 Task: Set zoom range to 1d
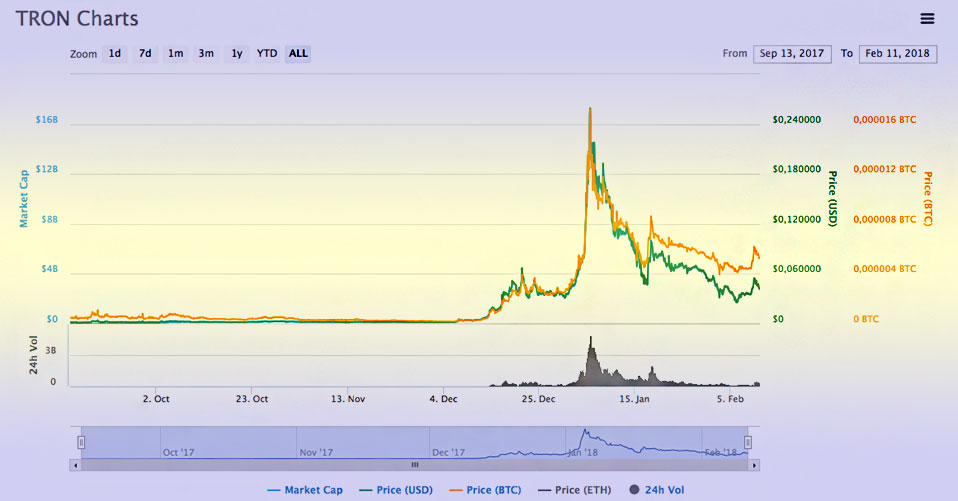tap(115, 53)
